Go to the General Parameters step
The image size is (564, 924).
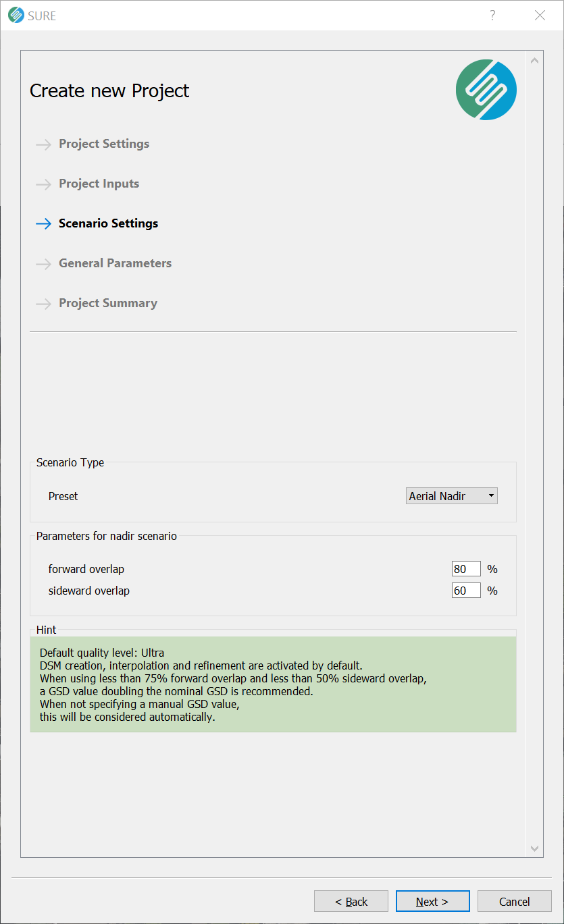[115, 263]
